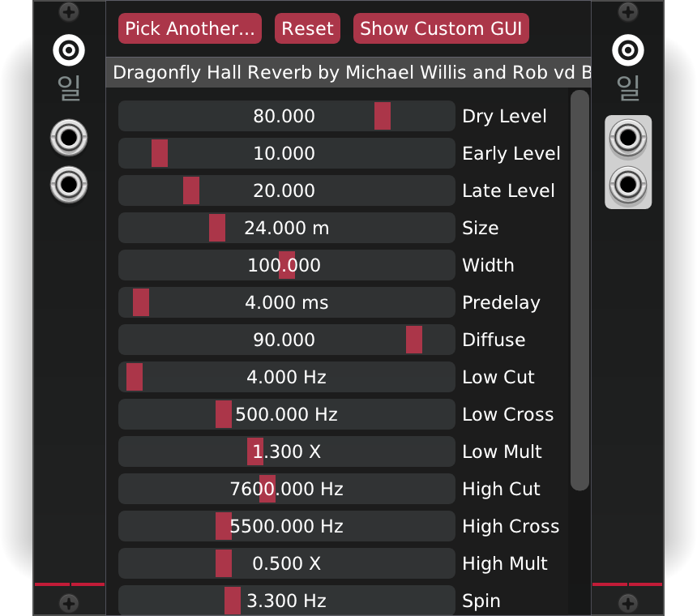Click the Predelay slider handle
The width and height of the screenshot is (697, 616).
139,302
